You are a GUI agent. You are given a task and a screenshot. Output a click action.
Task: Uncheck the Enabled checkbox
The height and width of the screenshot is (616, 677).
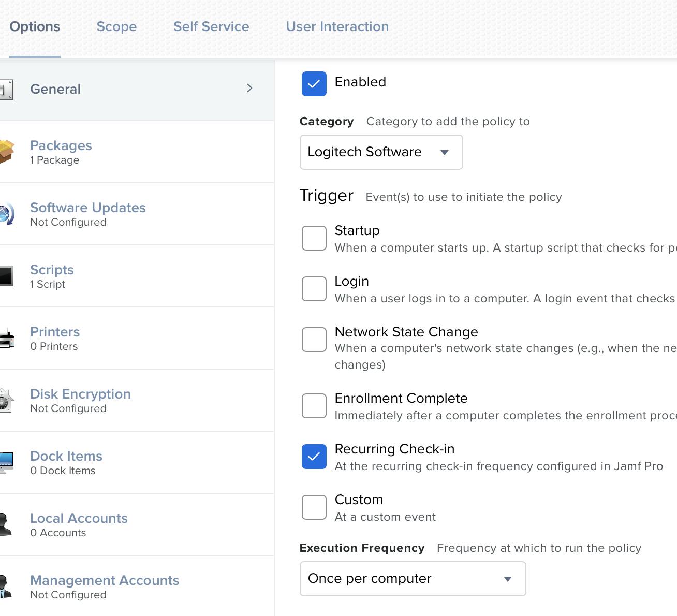[314, 84]
